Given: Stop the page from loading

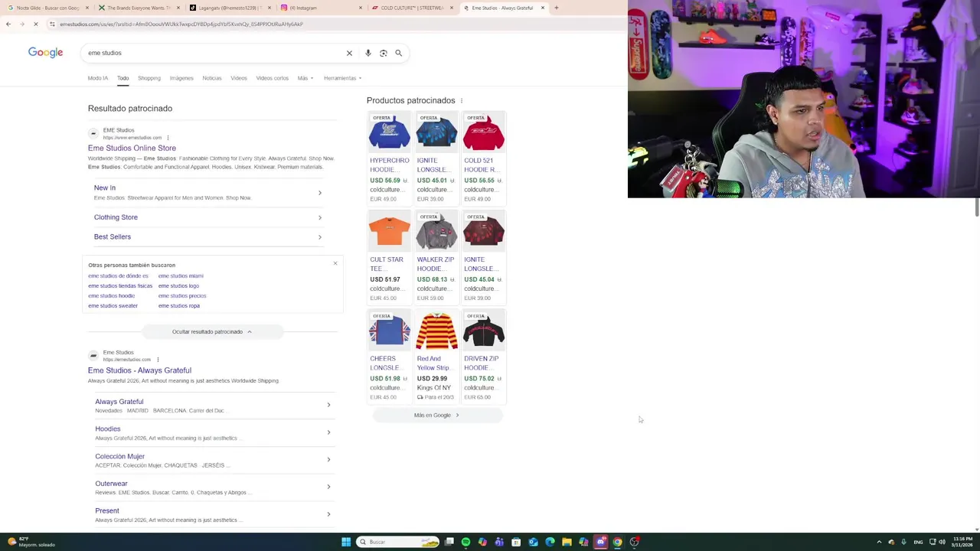Looking at the screenshot, I should point(35,24).
